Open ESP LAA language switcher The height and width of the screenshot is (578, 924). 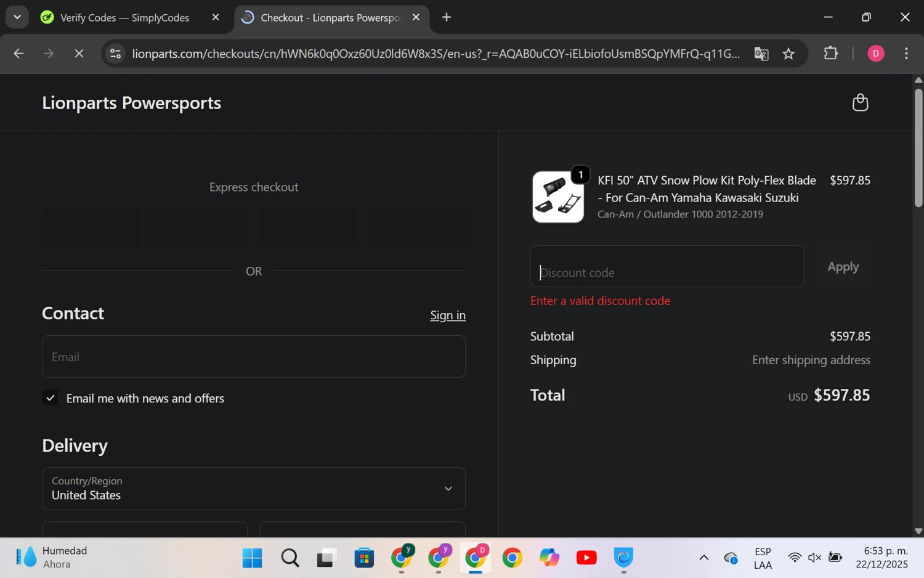click(x=763, y=558)
